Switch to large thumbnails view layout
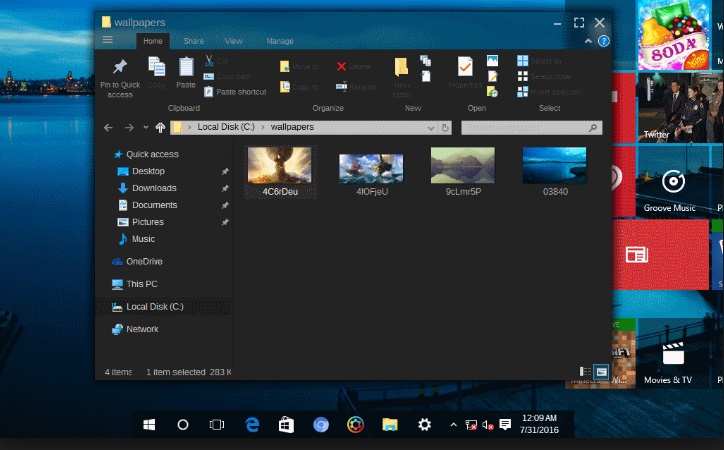724x450 pixels. coord(601,372)
